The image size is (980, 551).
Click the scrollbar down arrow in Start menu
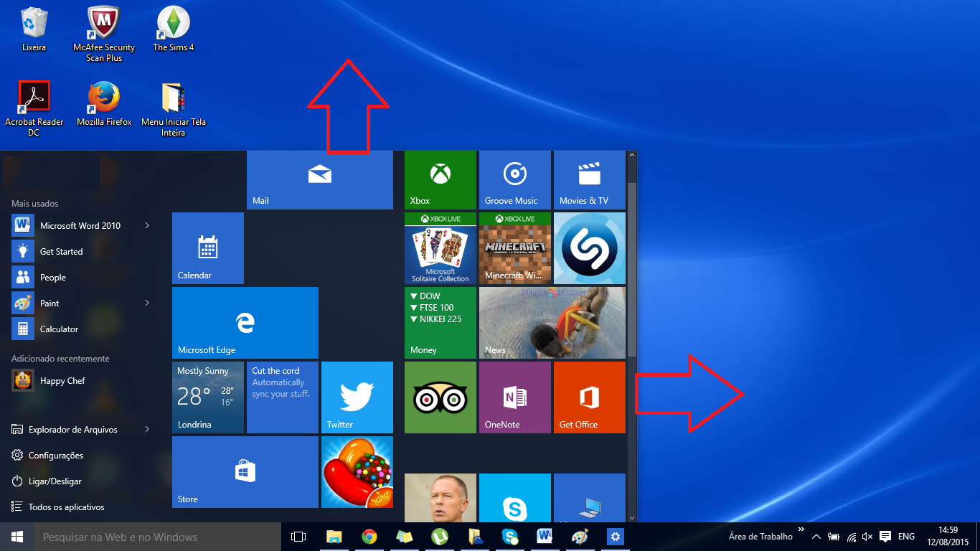coord(632,517)
